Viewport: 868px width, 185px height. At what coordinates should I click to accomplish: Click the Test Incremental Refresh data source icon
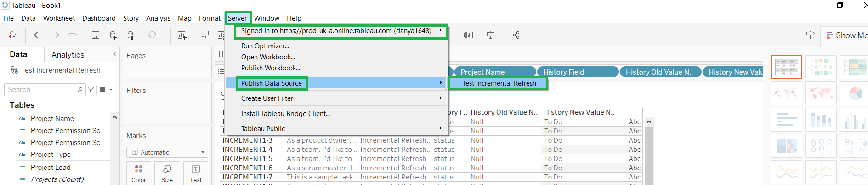14,70
